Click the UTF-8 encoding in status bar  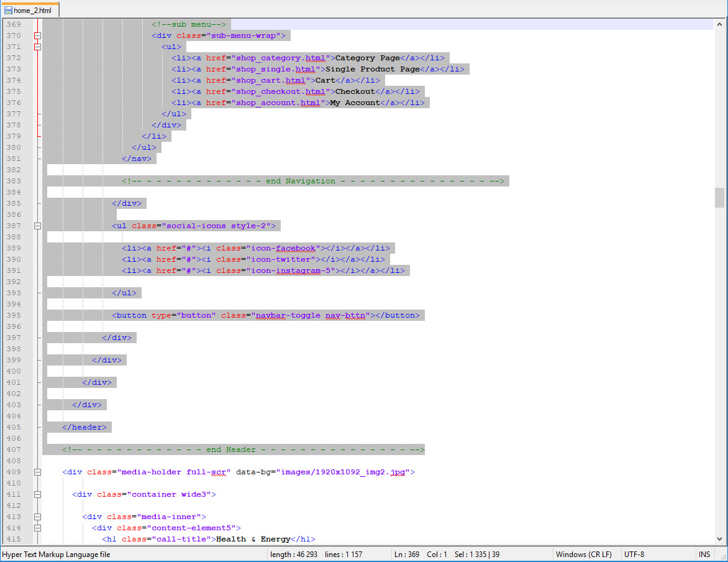coord(634,555)
